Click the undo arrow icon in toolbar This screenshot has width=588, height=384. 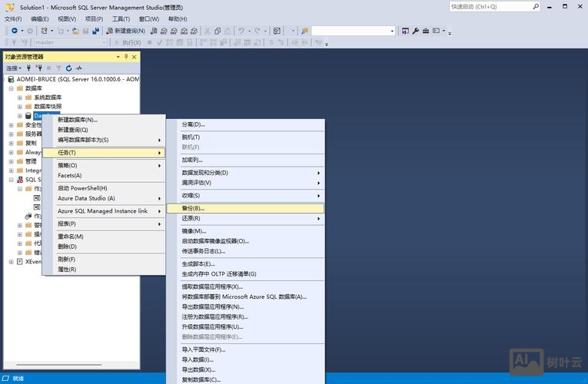[241, 31]
